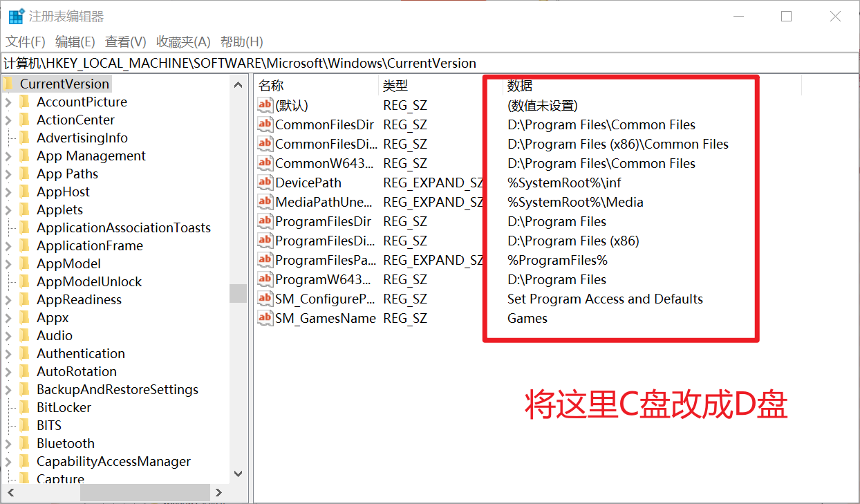Expand the AppReadiness key
Viewport: 860px width, 504px height.
(8, 300)
